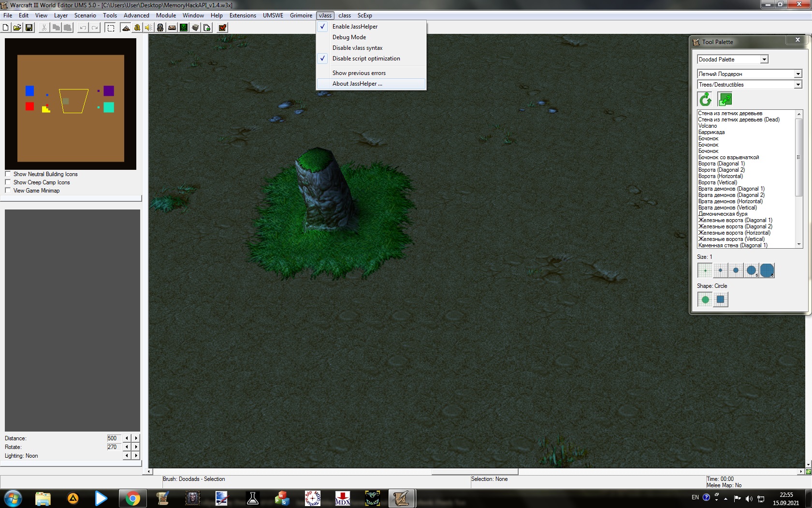Viewport: 812px width, 508px height.
Task: Select the largest brush size 8 icon
Action: click(767, 270)
